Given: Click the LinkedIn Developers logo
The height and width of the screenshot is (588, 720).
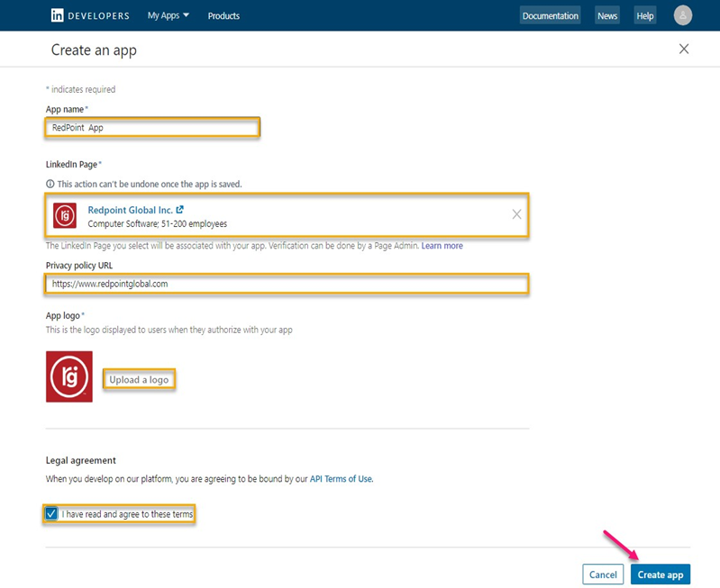Looking at the screenshot, I should [x=90, y=15].
